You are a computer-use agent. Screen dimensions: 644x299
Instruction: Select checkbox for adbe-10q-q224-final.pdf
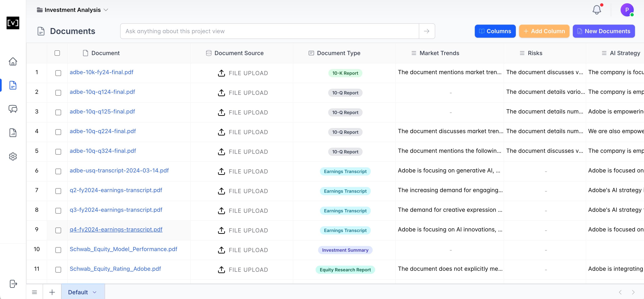pyautogui.click(x=58, y=132)
